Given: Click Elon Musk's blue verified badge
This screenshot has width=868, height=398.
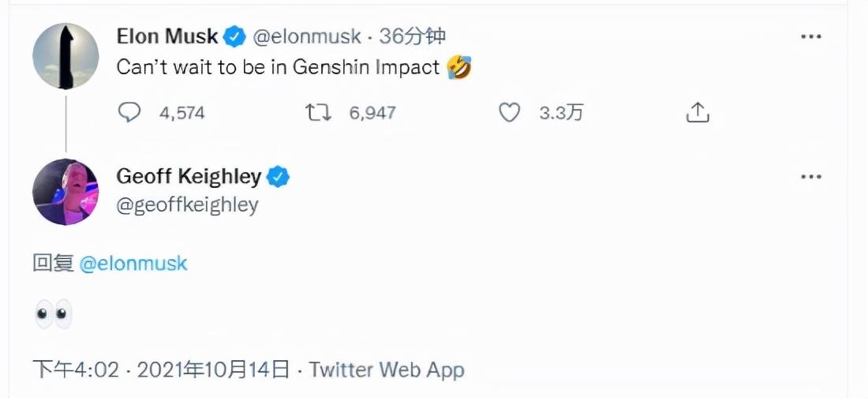Looking at the screenshot, I should pos(234,36).
